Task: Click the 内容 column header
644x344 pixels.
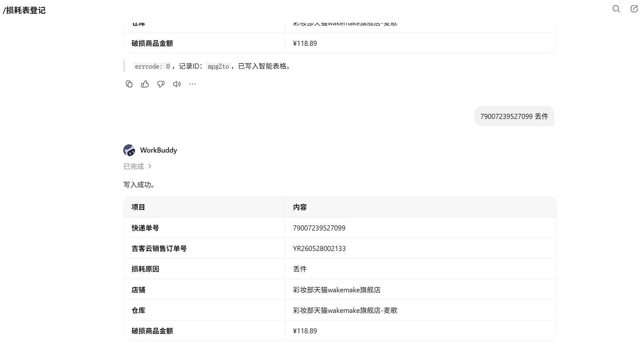Action: click(300, 207)
